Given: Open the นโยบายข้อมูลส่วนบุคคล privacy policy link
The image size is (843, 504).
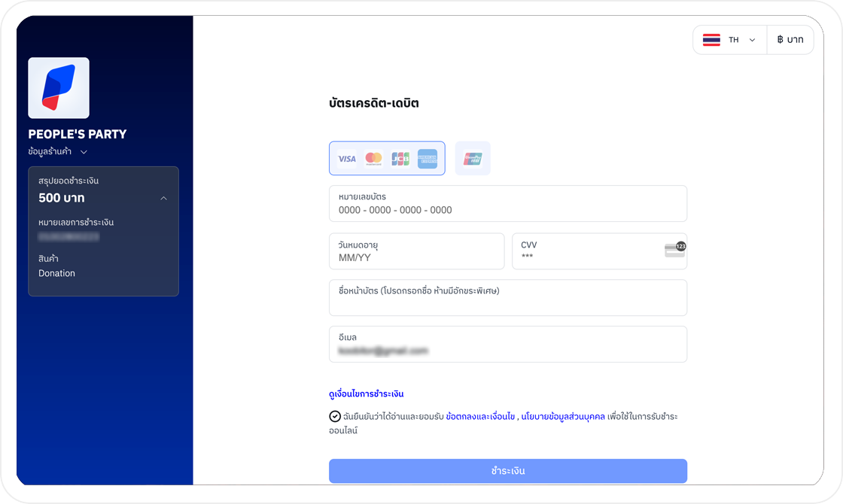Looking at the screenshot, I should coord(563,417).
